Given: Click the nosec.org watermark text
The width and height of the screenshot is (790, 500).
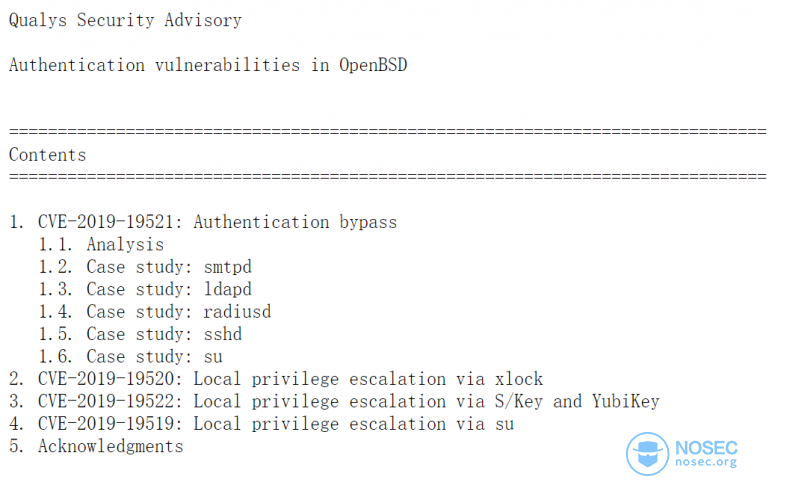Looking at the screenshot, I should point(706,462).
